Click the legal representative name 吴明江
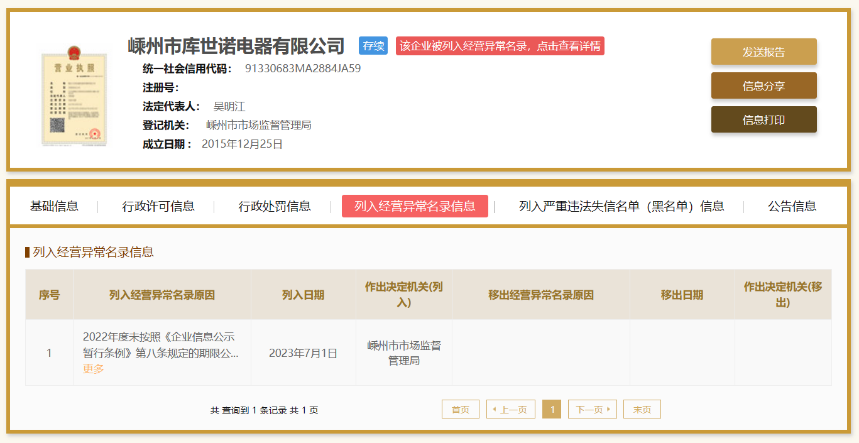 pos(229,106)
